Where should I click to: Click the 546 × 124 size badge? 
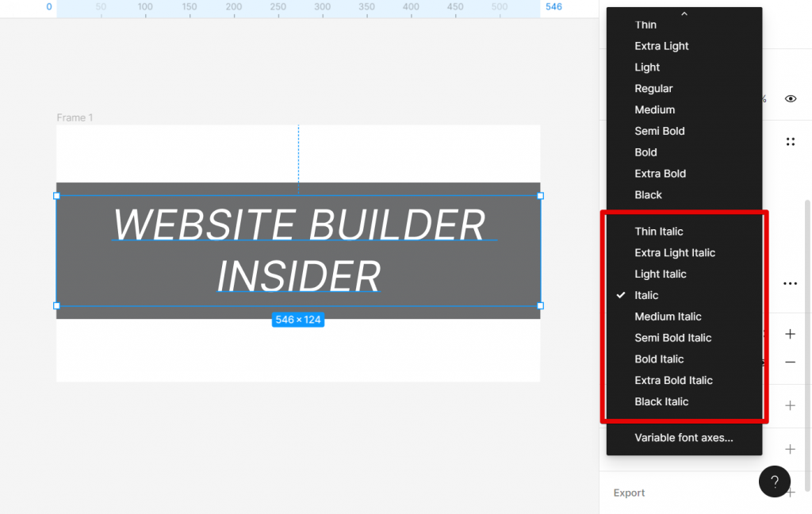298,320
